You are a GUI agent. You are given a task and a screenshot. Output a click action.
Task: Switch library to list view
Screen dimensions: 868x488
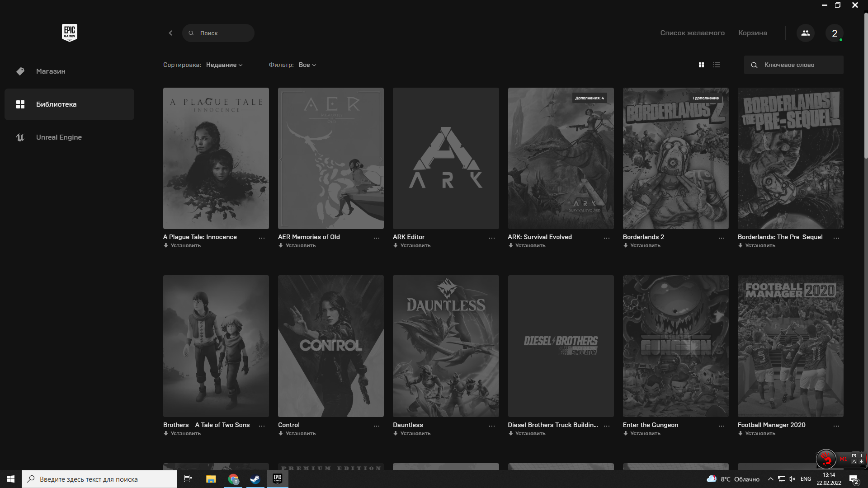coord(716,65)
